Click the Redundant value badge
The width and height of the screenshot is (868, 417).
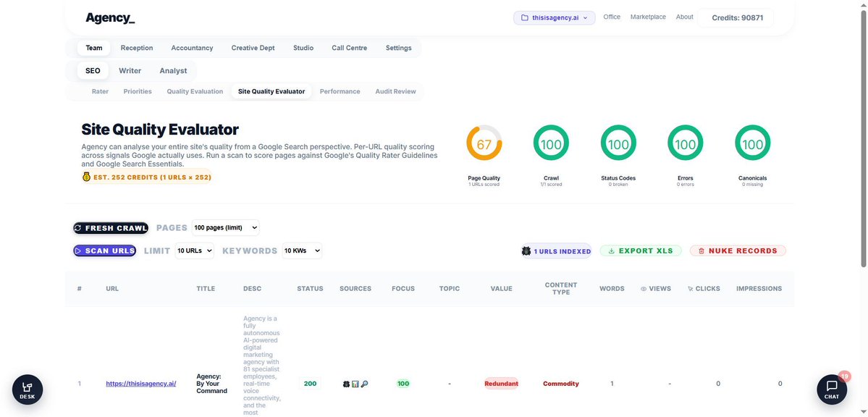(501, 384)
